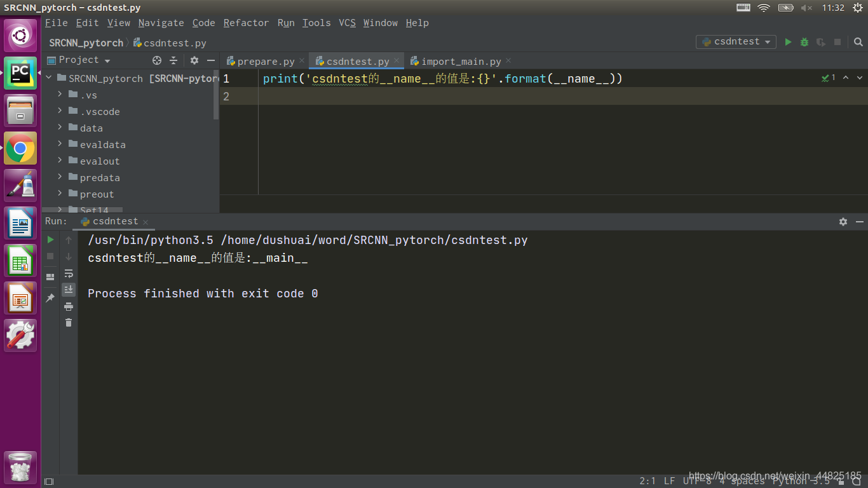This screenshot has height=488, width=868.
Task: Open Project panel options gear
Action: point(194,60)
